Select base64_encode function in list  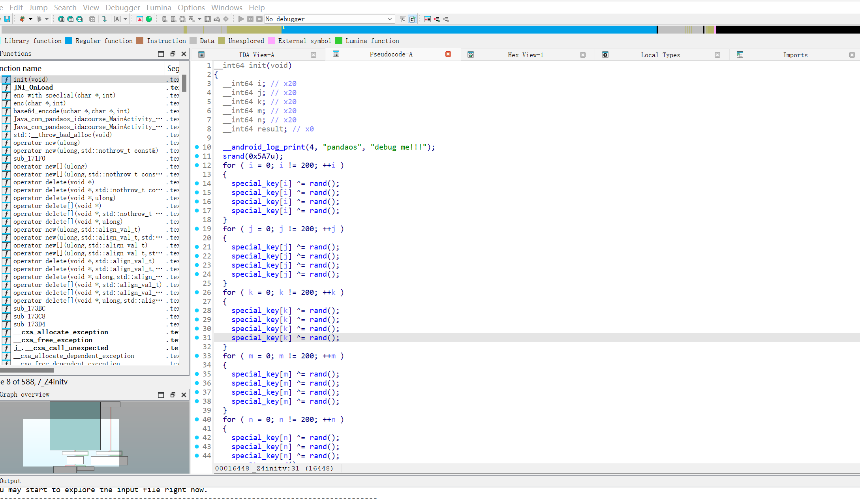[71, 111]
